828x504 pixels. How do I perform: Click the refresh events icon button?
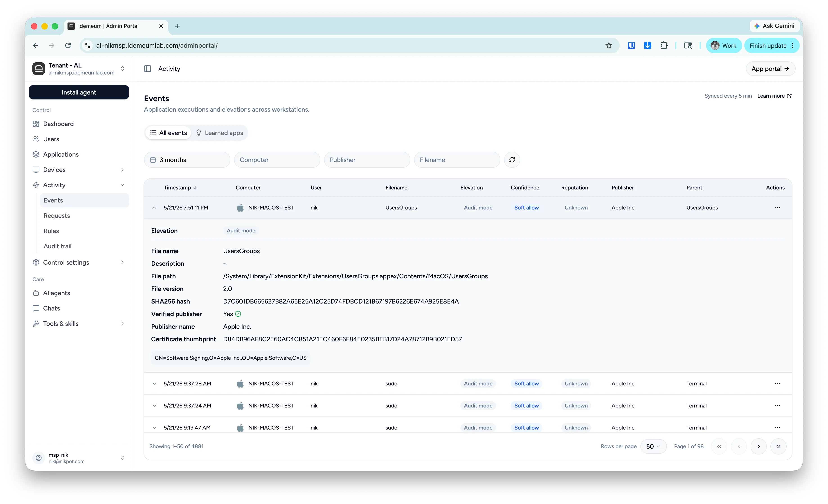pos(512,160)
